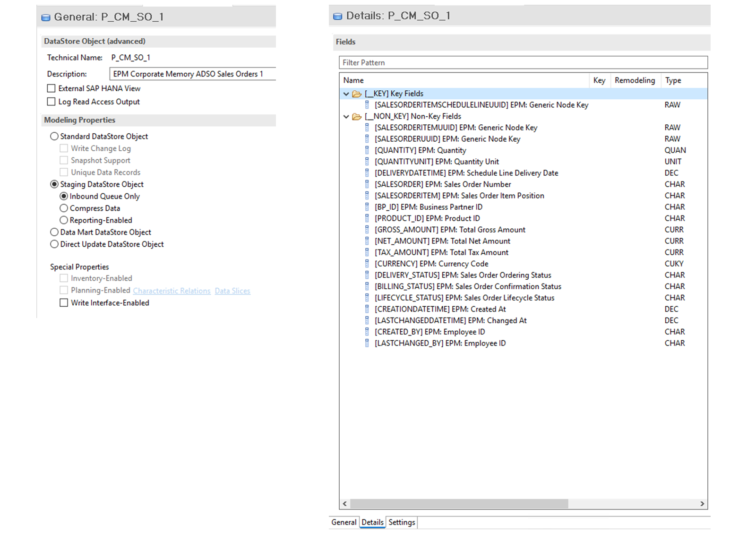Select Staging DataStore Object radio button
The width and height of the screenshot is (756, 534).
[54, 184]
